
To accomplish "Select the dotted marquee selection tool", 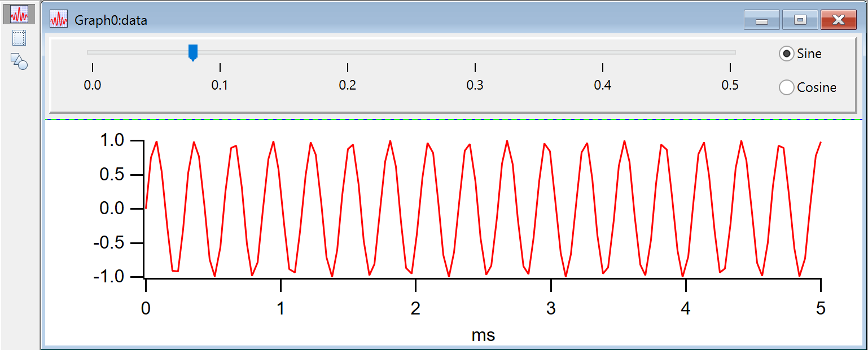I will pyautogui.click(x=19, y=38).
